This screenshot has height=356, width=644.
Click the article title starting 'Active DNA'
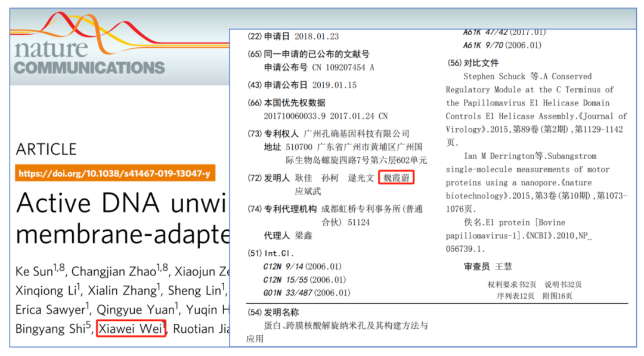click(x=122, y=204)
